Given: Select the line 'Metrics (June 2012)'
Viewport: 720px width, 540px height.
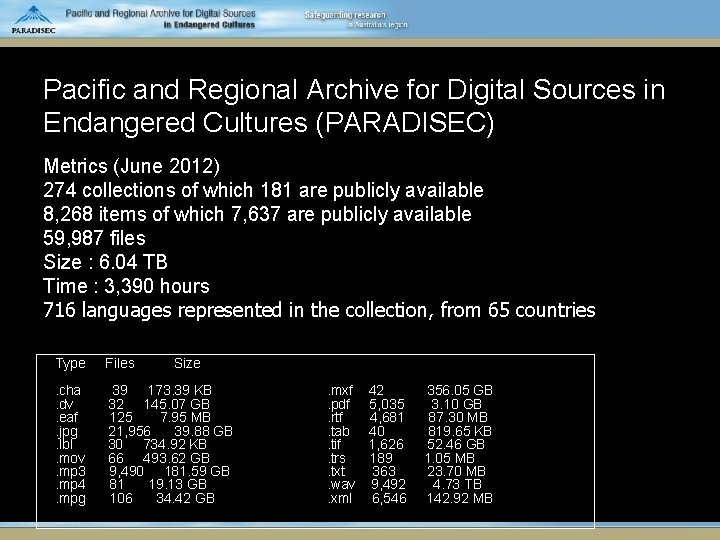Looking at the screenshot, I should (x=132, y=166).
